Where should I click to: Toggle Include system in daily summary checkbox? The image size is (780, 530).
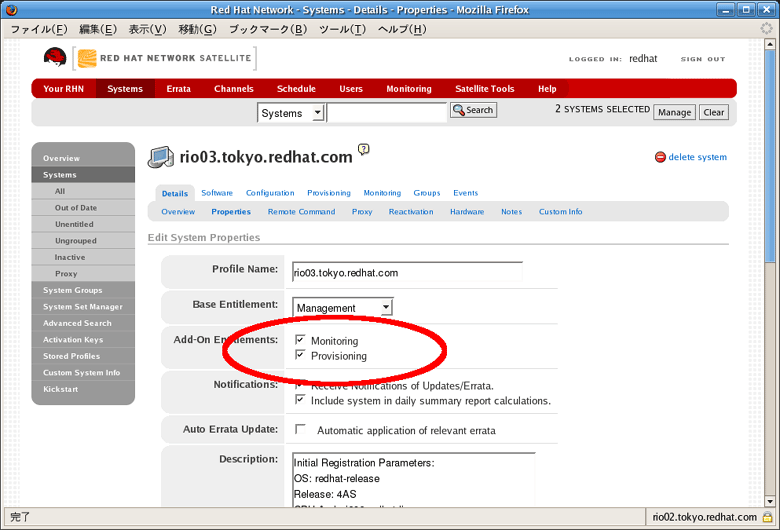[x=300, y=400]
